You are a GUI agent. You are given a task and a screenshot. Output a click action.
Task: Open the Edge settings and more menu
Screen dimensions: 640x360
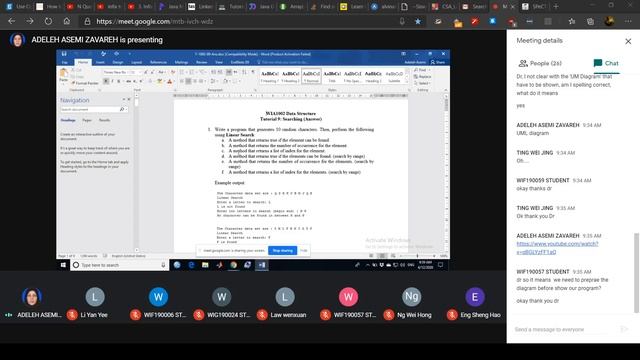(x=628, y=21)
